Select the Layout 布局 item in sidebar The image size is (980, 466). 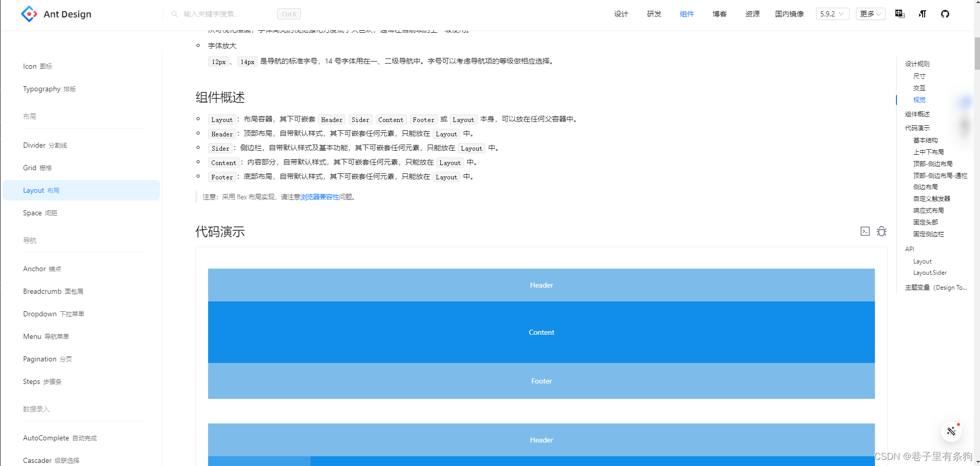coord(41,190)
